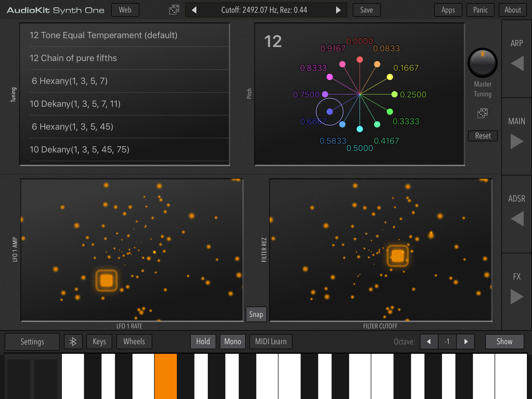The height and width of the screenshot is (399, 532).
Task: Decrease the octave with left stepper
Action: coord(429,341)
